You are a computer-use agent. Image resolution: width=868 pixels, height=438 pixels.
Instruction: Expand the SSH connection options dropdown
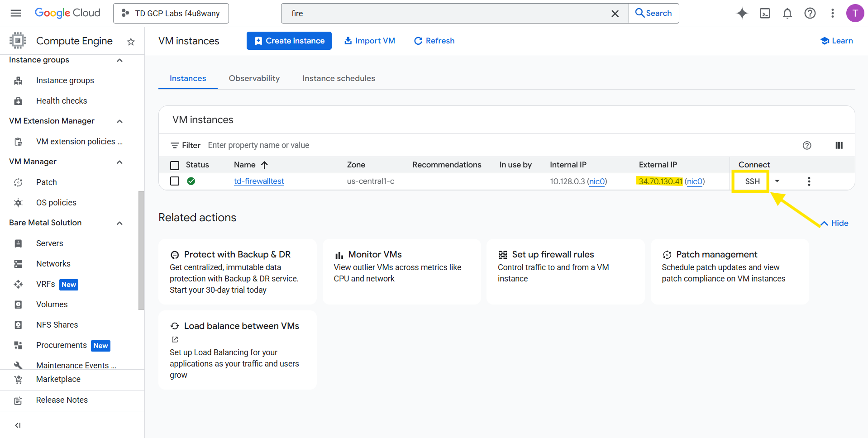[777, 181]
